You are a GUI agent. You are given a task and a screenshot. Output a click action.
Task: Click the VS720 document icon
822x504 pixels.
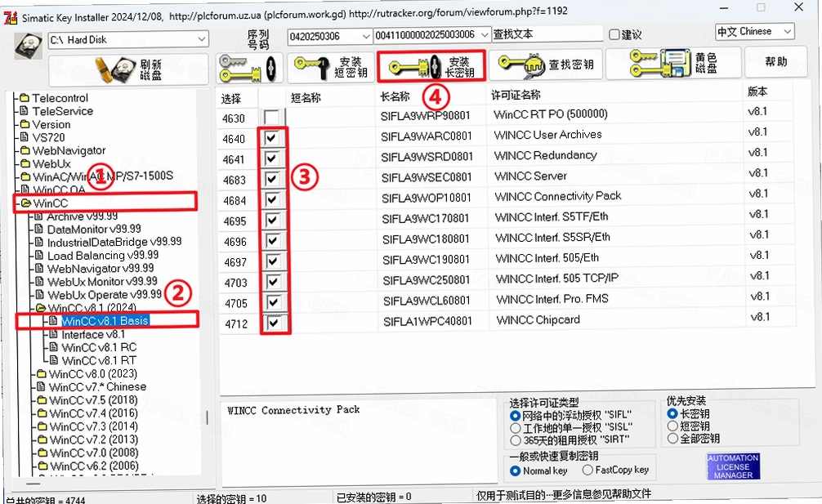click(25, 137)
